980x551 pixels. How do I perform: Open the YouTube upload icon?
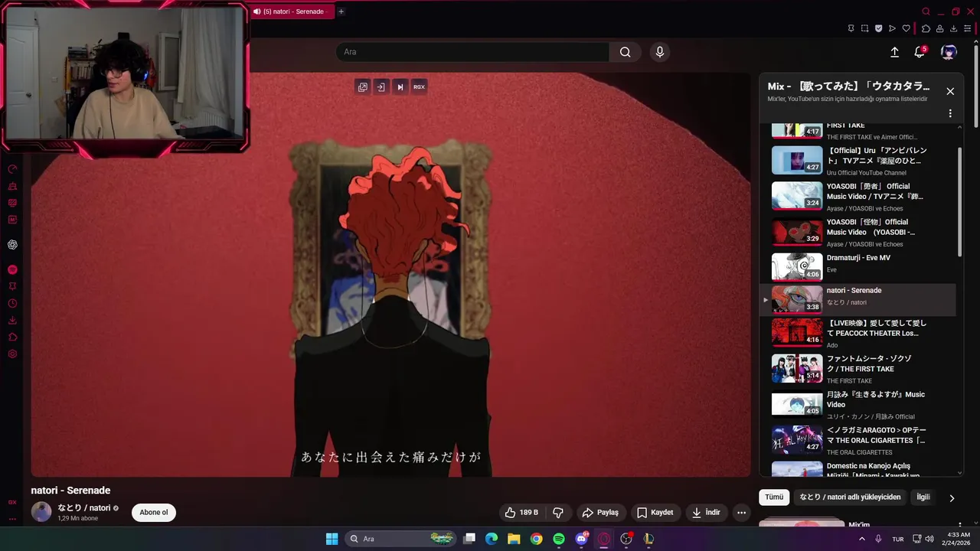tap(894, 52)
